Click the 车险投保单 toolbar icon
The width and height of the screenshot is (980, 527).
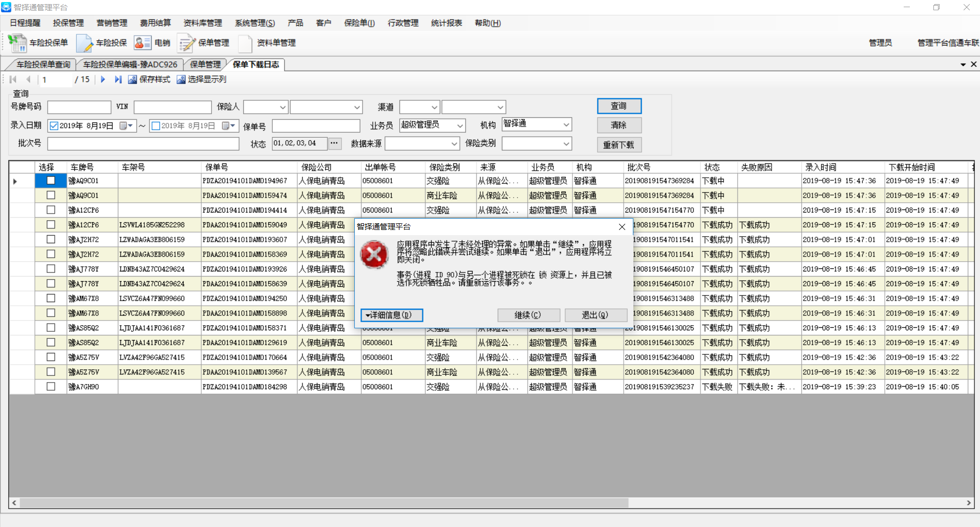pos(18,43)
